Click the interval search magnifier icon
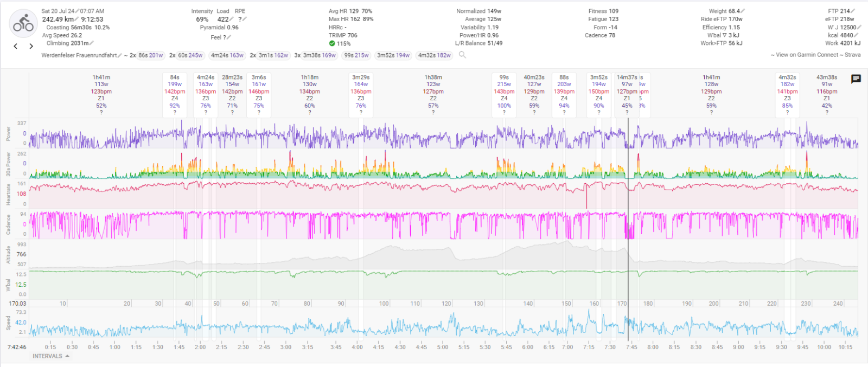 coord(462,55)
